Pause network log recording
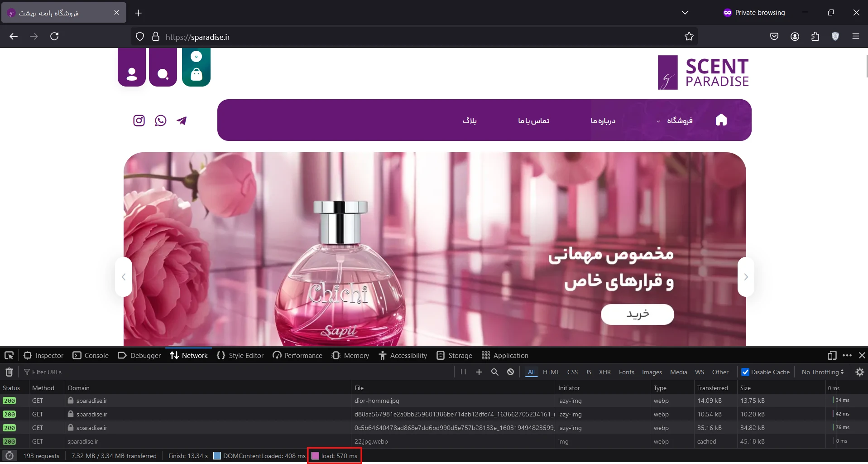This screenshot has width=868, height=464. [x=463, y=372]
